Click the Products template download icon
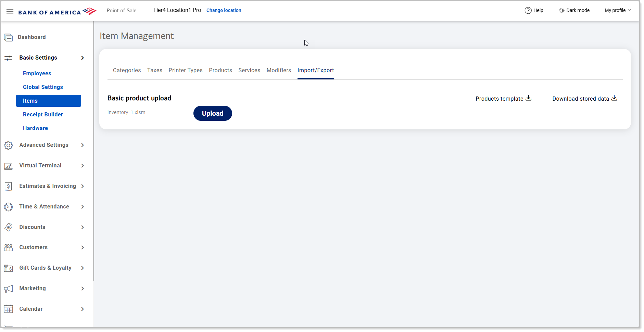 (529, 98)
